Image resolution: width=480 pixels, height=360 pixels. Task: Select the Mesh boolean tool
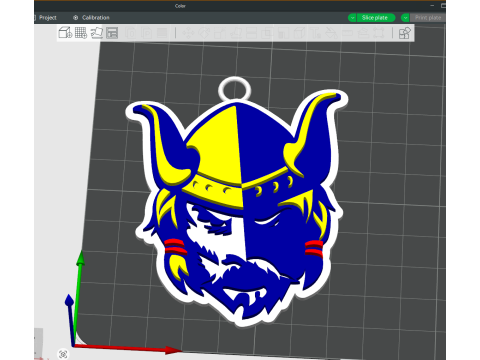click(x=266, y=33)
